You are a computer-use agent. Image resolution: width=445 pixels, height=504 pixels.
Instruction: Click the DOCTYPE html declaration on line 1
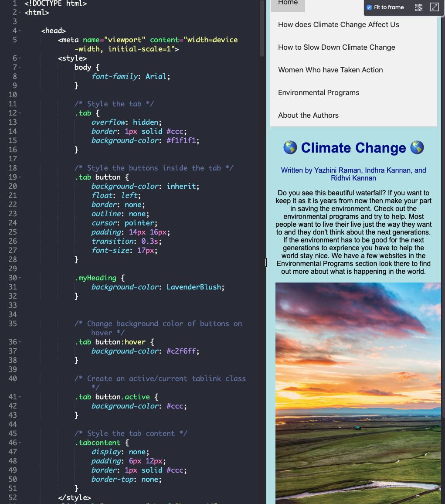click(56, 3)
